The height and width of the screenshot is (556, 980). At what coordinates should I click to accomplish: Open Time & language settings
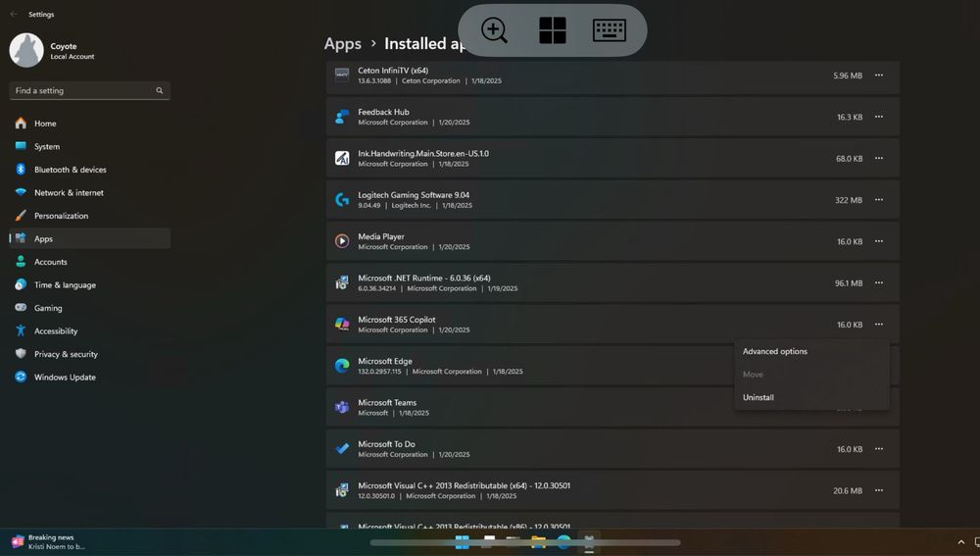coord(89,284)
